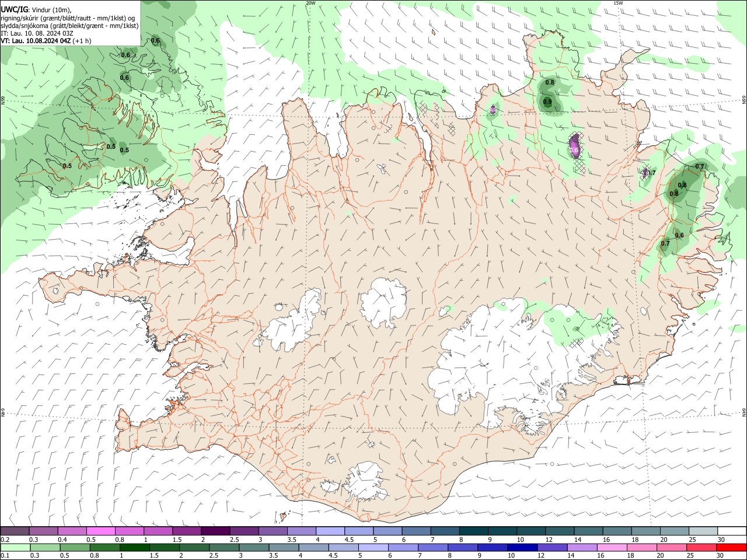Click 'rigning/skúrir' legend description line

click(x=67, y=18)
